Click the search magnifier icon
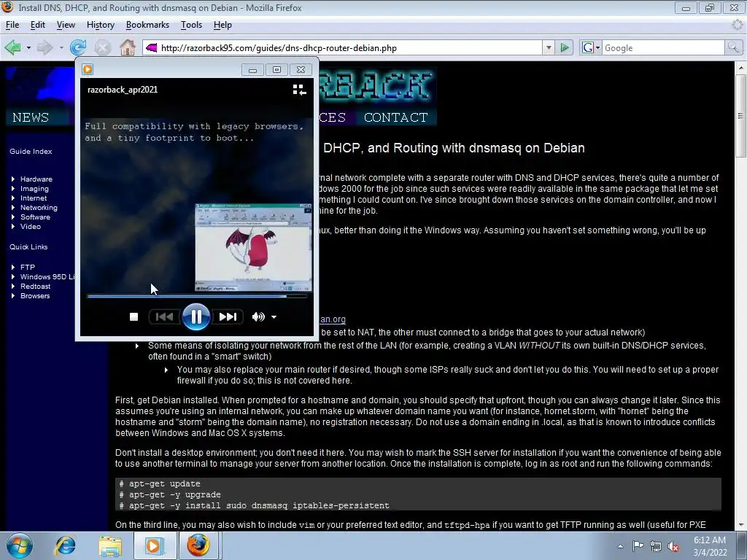Image resolution: width=747 pixels, height=560 pixels. click(732, 47)
